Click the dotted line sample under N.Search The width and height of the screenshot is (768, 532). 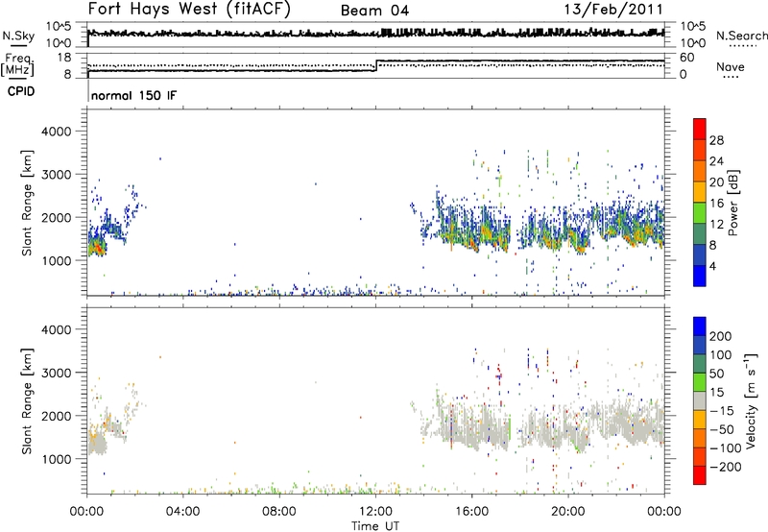click(x=742, y=45)
